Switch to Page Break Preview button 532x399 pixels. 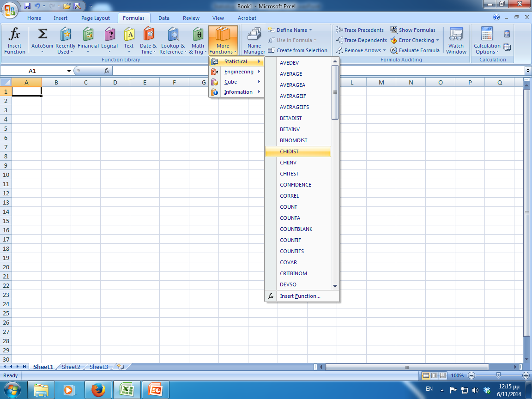(443, 375)
